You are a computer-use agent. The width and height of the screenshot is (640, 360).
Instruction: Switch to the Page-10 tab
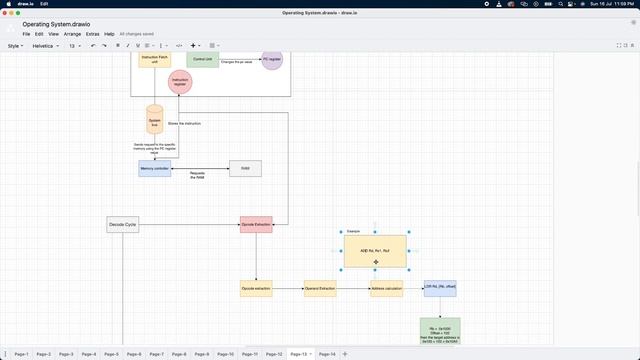click(225, 354)
